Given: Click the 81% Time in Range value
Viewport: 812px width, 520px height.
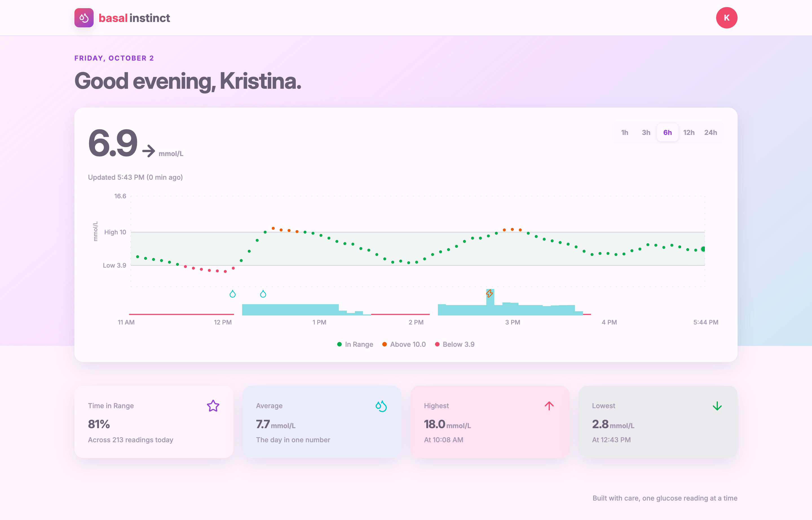Looking at the screenshot, I should coord(99,424).
